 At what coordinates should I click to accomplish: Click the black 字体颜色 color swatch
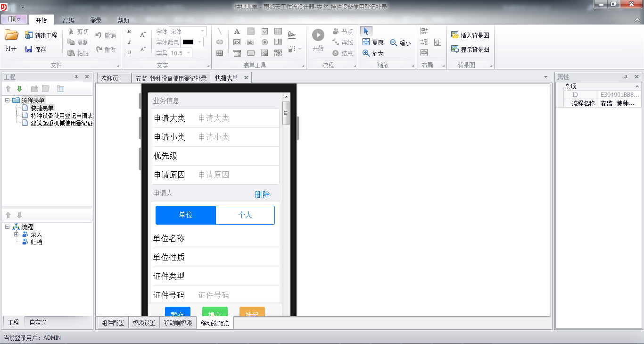[x=188, y=42]
